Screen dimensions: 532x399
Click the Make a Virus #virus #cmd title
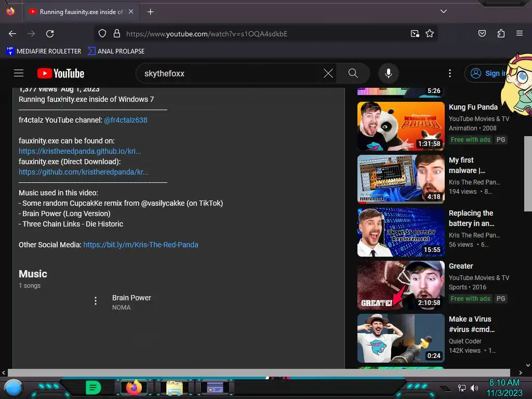click(472, 324)
